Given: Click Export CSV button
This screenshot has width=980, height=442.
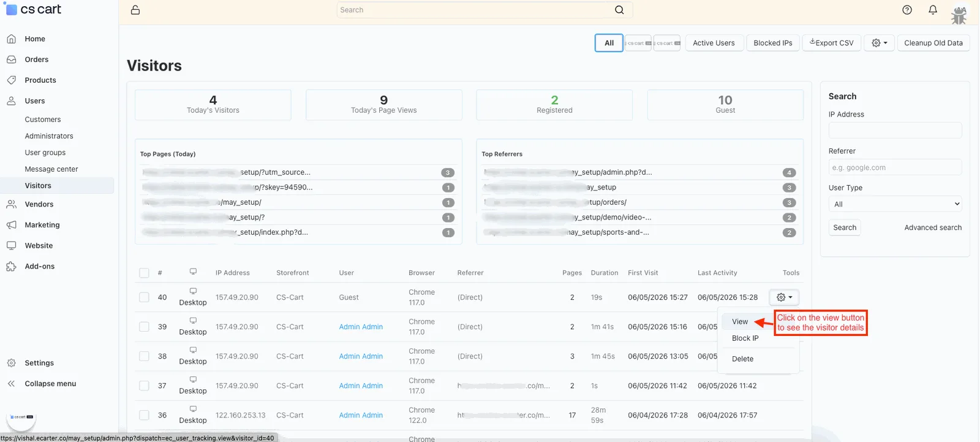Looking at the screenshot, I should tap(832, 43).
